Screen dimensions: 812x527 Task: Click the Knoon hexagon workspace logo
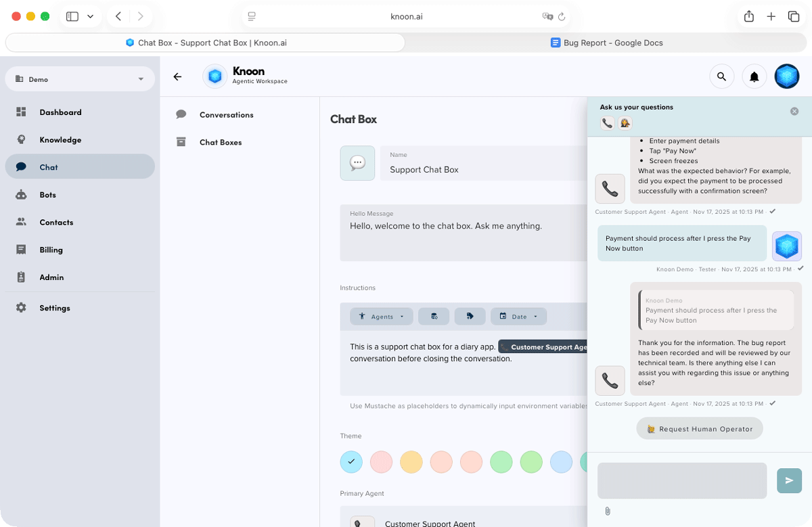(215, 76)
